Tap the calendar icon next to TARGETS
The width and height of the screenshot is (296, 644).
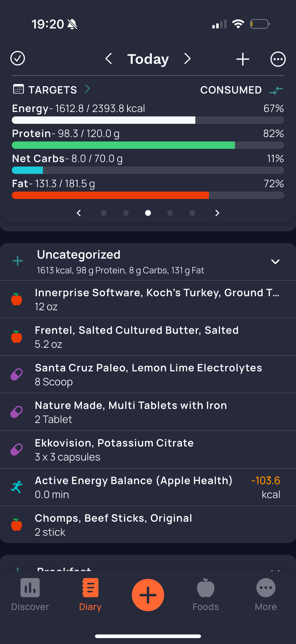tap(18, 89)
